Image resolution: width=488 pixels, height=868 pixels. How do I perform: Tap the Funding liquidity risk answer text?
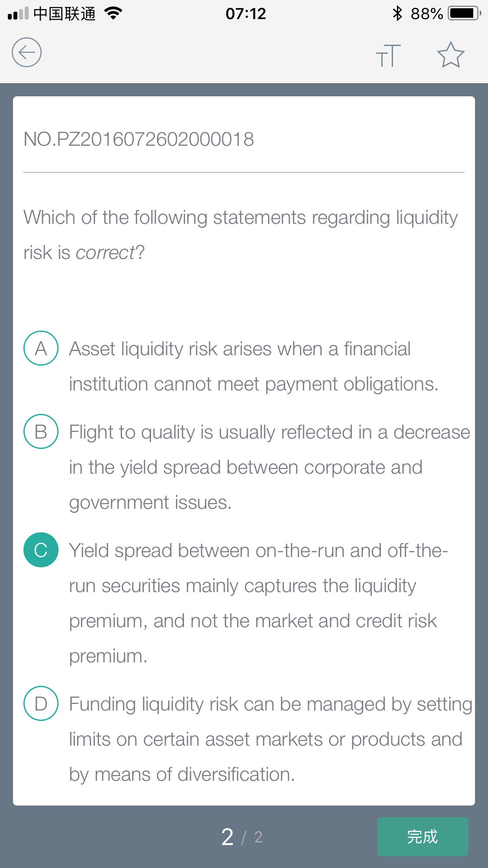[271, 739]
